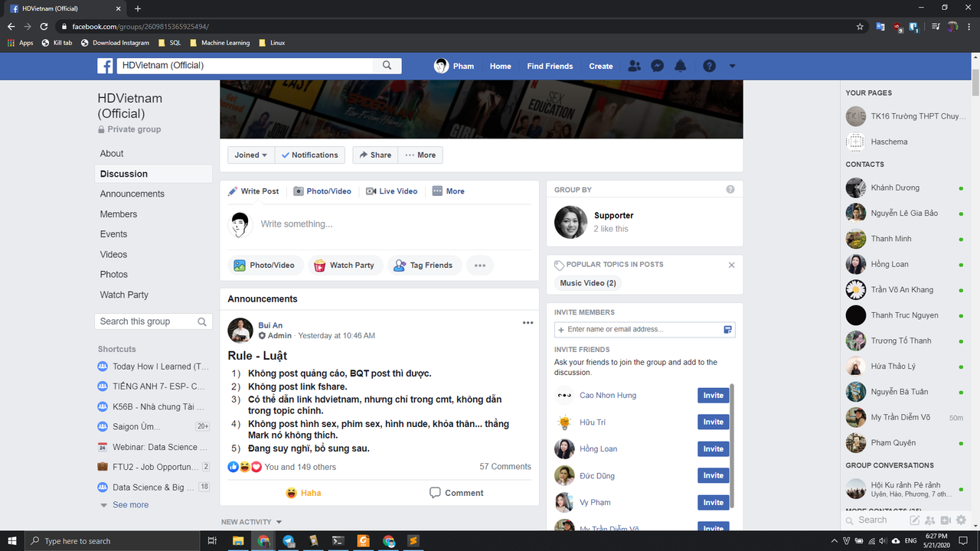Open the Machine Learning bookmarks folder
This screenshot has width=980, height=551.
(220, 43)
